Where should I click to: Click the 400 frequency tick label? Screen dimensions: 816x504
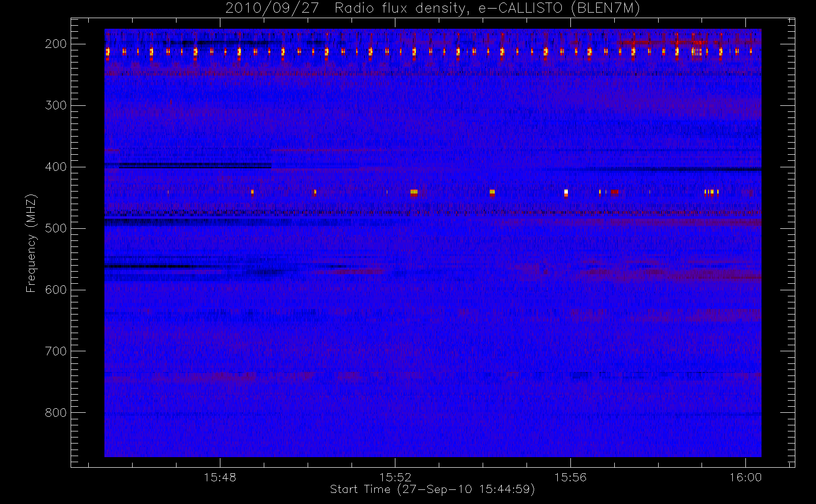[x=56, y=167]
